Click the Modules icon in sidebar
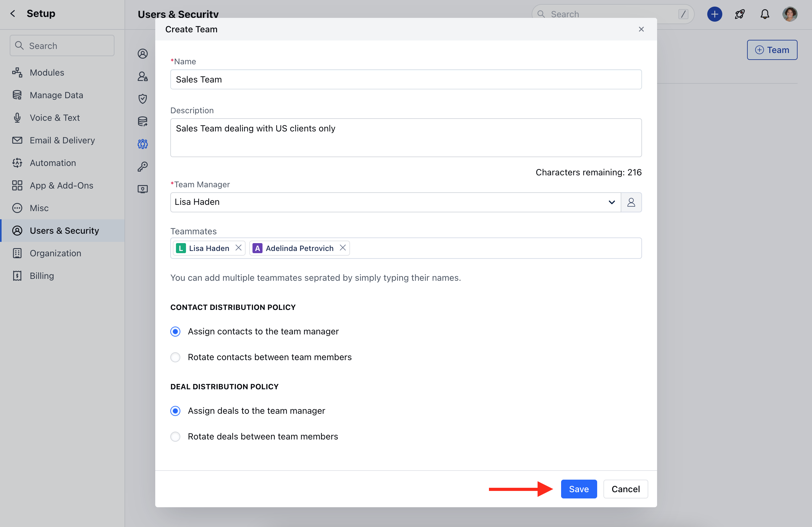812x527 pixels. click(17, 72)
